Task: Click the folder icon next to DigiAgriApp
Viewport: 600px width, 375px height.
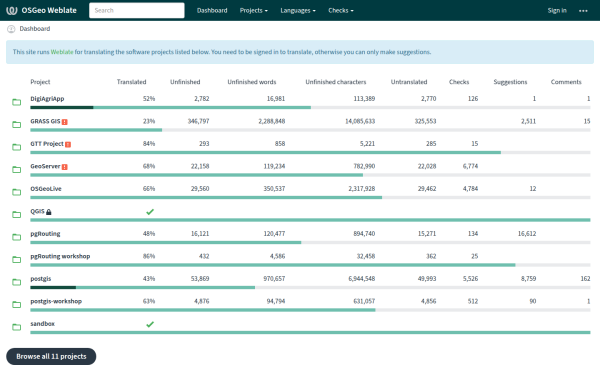Action: pos(16,102)
